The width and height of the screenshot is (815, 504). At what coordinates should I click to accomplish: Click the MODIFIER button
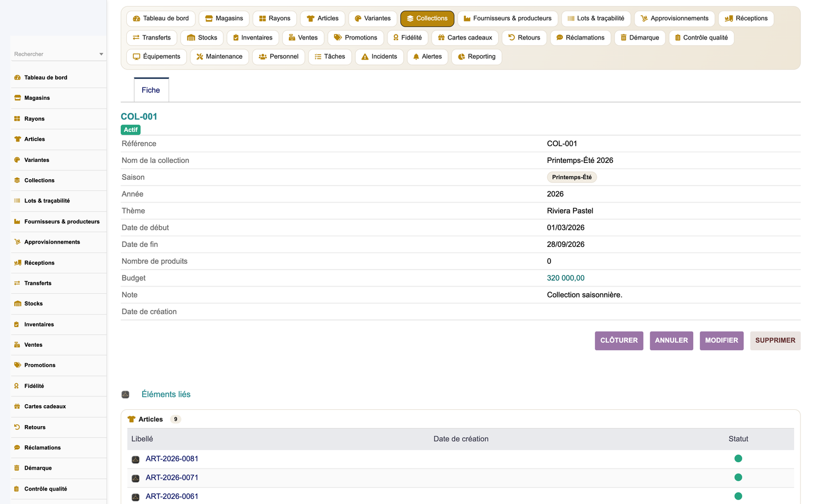[x=721, y=341]
